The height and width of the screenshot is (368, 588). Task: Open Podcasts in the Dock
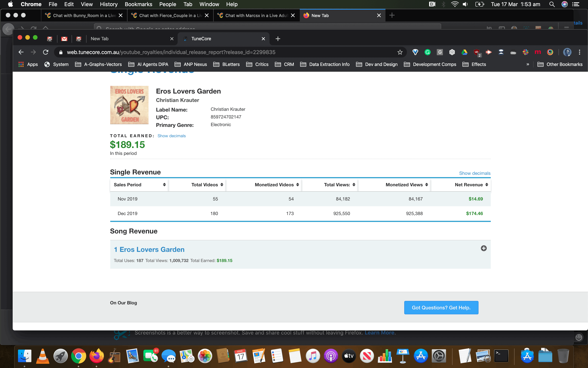click(331, 356)
